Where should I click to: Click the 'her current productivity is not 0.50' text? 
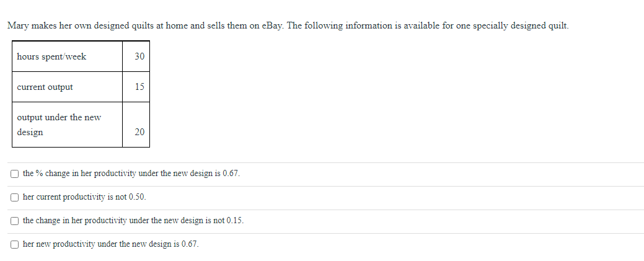coord(84,197)
